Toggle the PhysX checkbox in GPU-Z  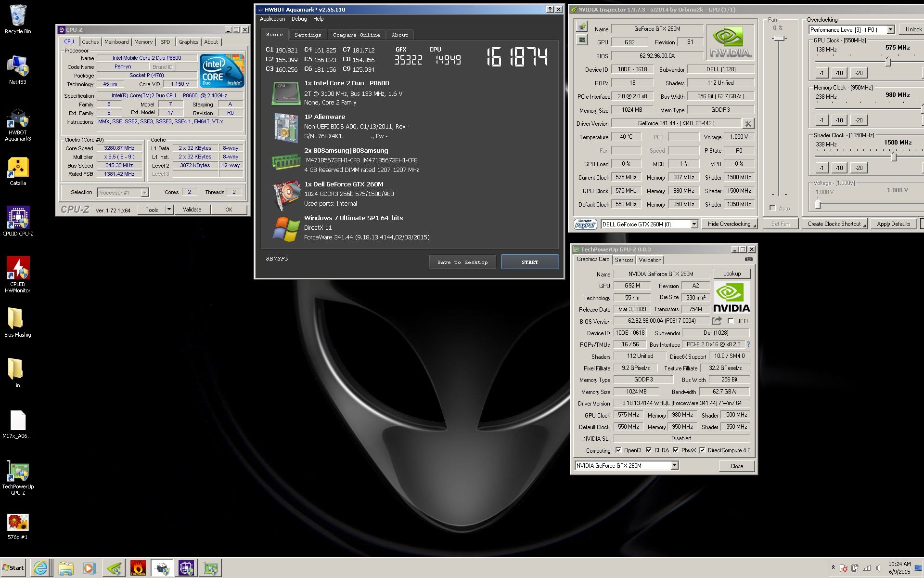click(x=676, y=450)
